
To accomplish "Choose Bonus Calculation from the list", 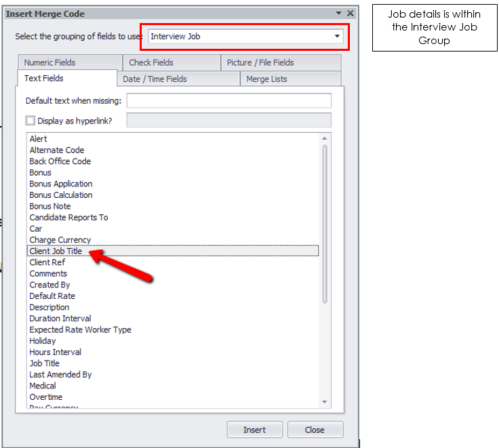I will pyautogui.click(x=61, y=195).
